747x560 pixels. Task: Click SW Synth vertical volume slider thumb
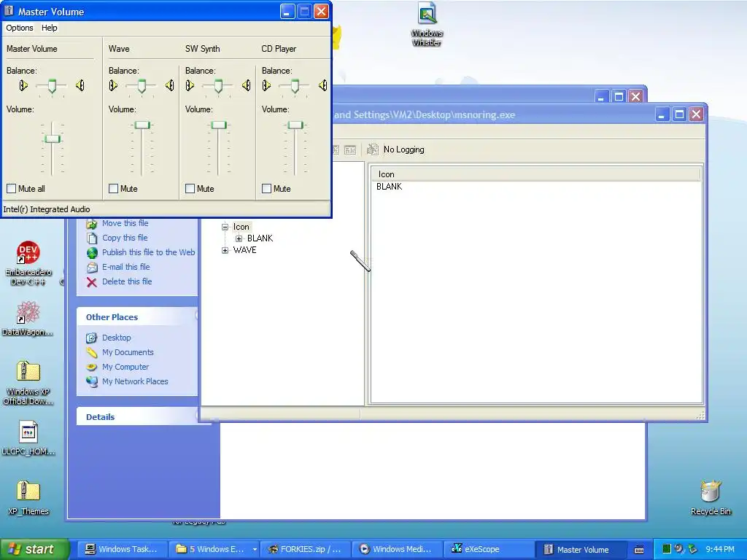click(x=219, y=125)
